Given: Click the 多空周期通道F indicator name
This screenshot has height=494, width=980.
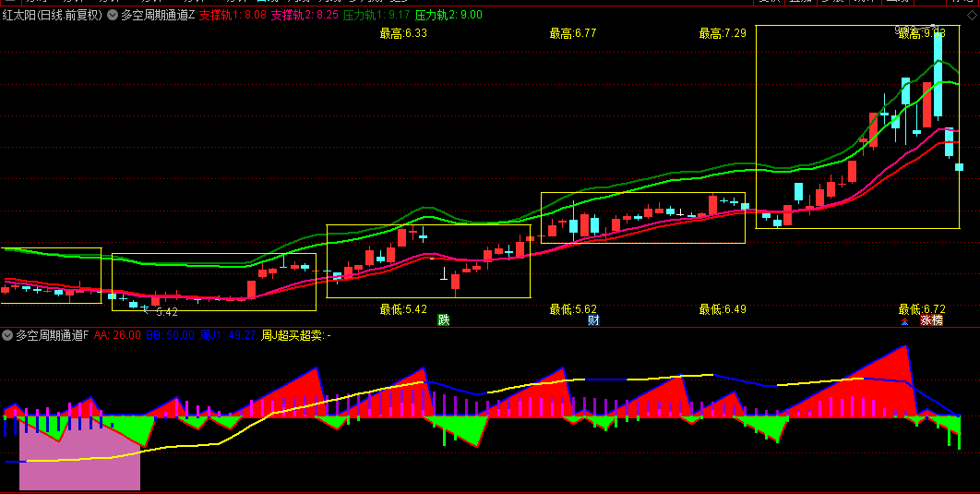Looking at the screenshot, I should click(53, 335).
